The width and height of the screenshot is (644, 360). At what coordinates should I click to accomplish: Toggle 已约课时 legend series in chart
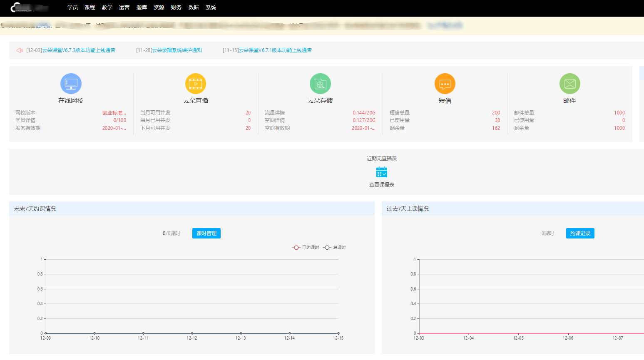tap(306, 248)
